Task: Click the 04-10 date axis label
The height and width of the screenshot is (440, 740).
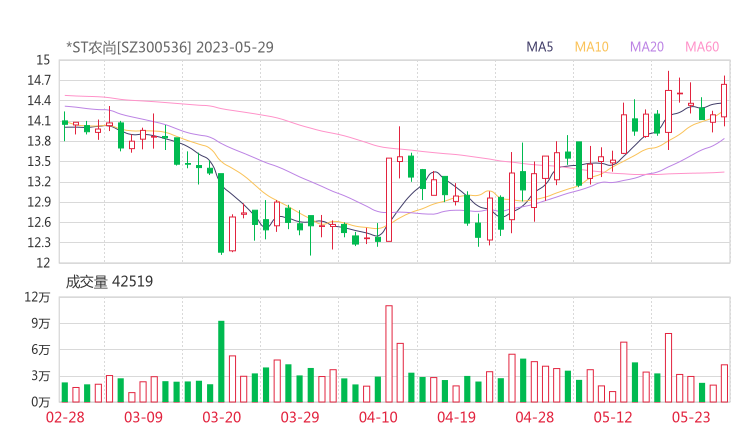Action: (378, 417)
